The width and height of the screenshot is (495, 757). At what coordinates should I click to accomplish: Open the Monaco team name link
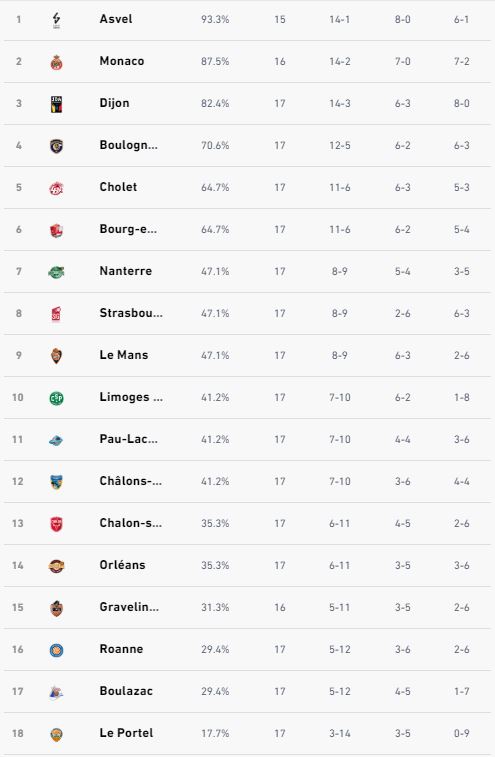(x=122, y=61)
